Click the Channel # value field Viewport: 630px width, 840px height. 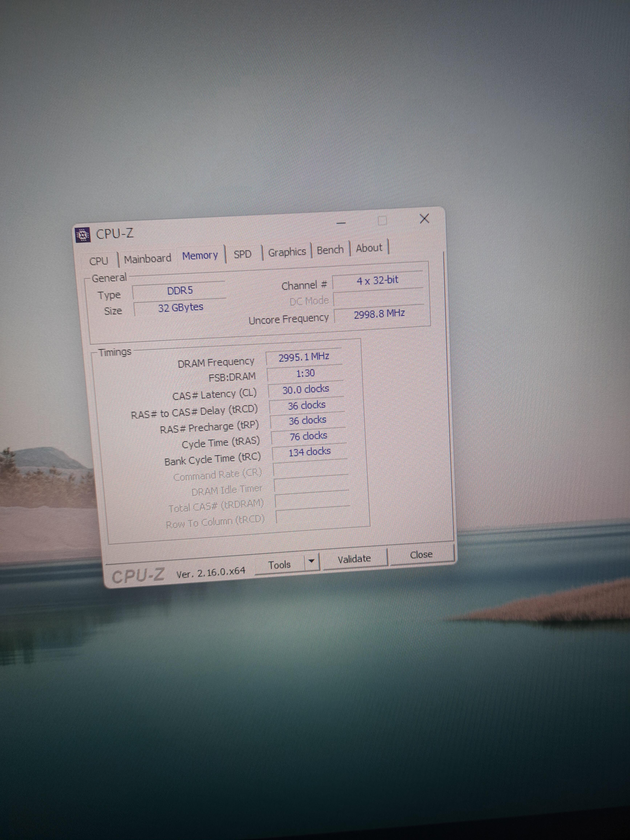377,281
